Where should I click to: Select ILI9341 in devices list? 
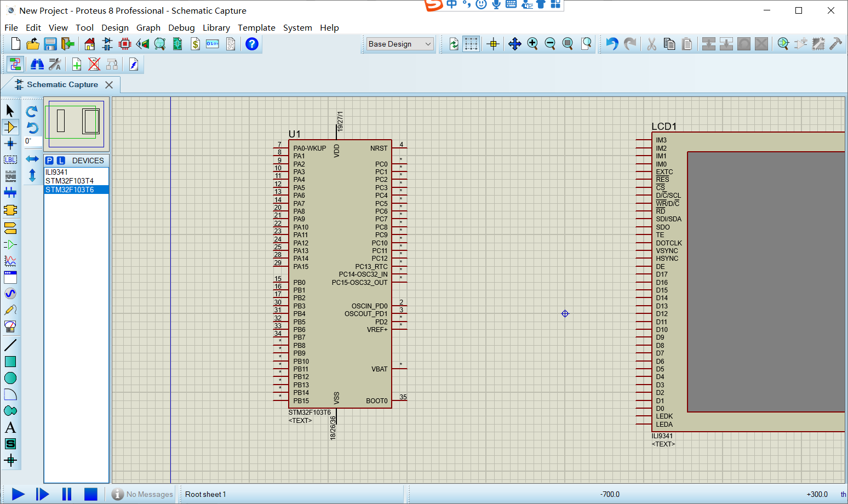[76, 172]
